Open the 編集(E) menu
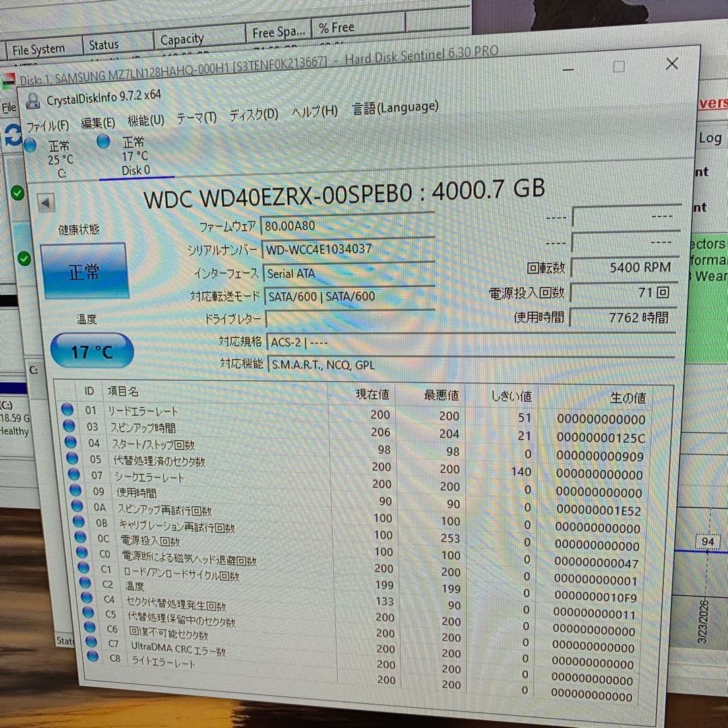728x728 pixels. click(98, 123)
